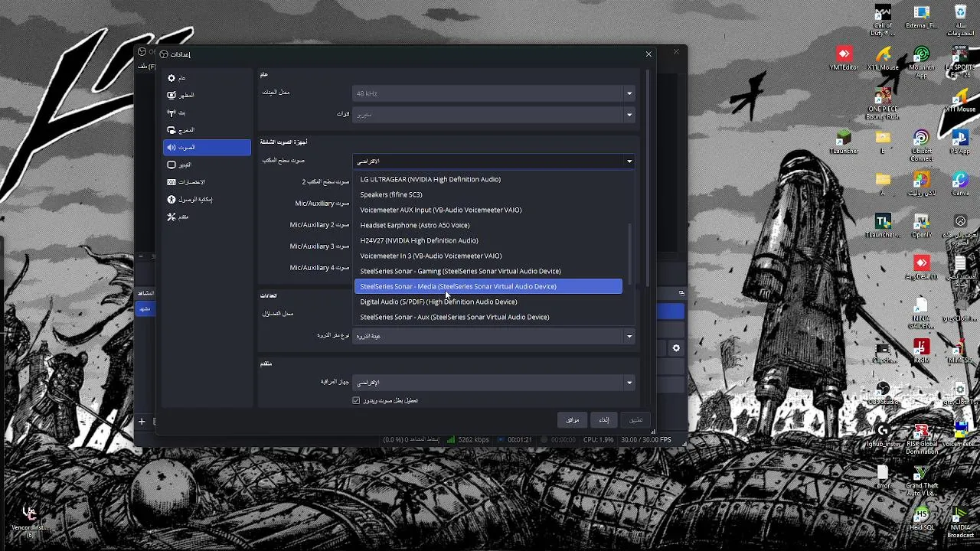
Task: Open the NINJA GAIDEN desktop file
Action: [x=921, y=314]
